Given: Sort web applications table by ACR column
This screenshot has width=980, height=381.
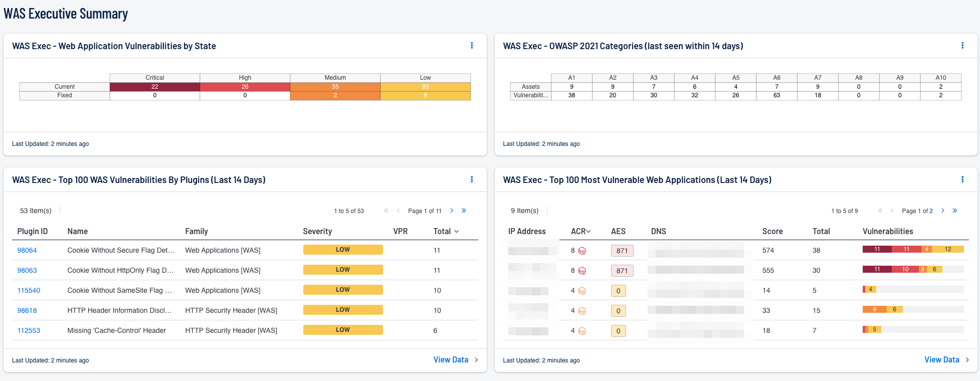Looking at the screenshot, I should [581, 231].
